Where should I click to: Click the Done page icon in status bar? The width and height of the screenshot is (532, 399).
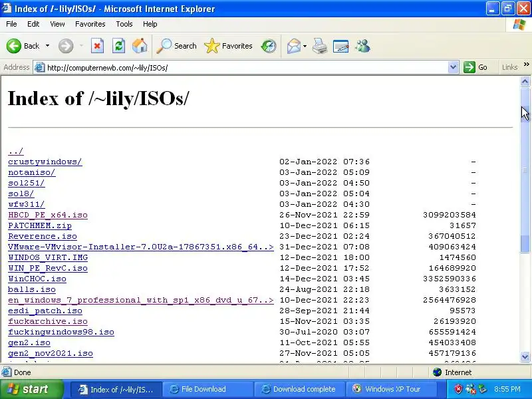coord(6,372)
